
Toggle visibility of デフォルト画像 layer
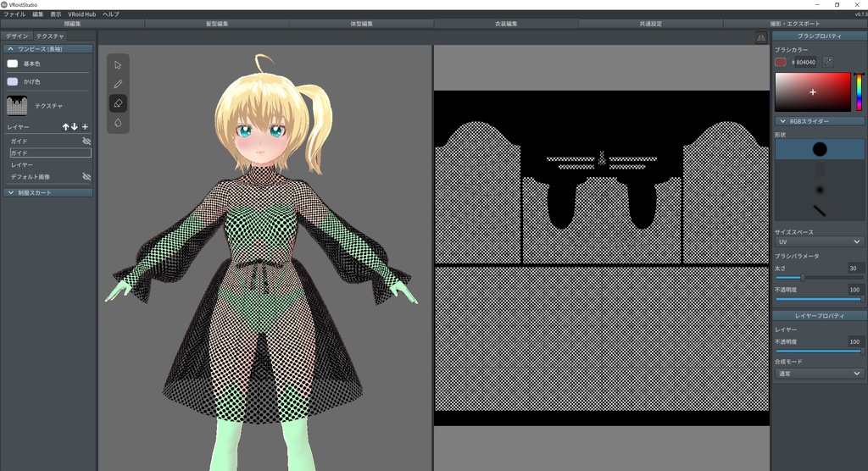click(86, 176)
